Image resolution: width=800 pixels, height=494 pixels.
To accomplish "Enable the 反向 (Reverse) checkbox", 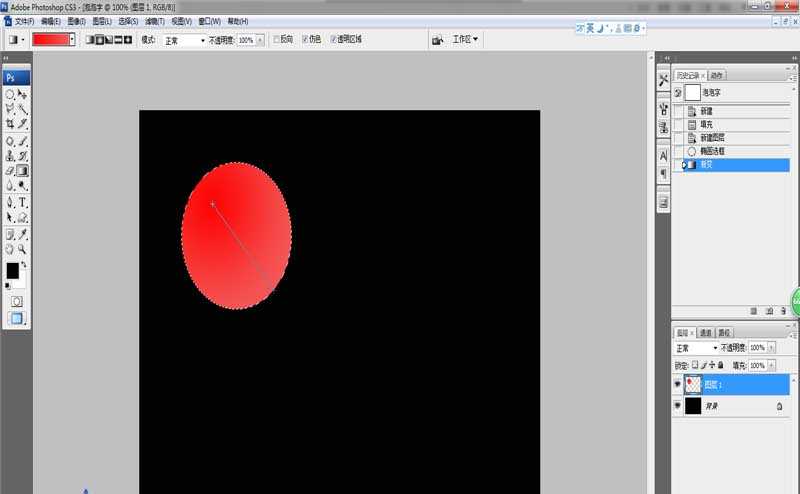I will (x=276, y=40).
